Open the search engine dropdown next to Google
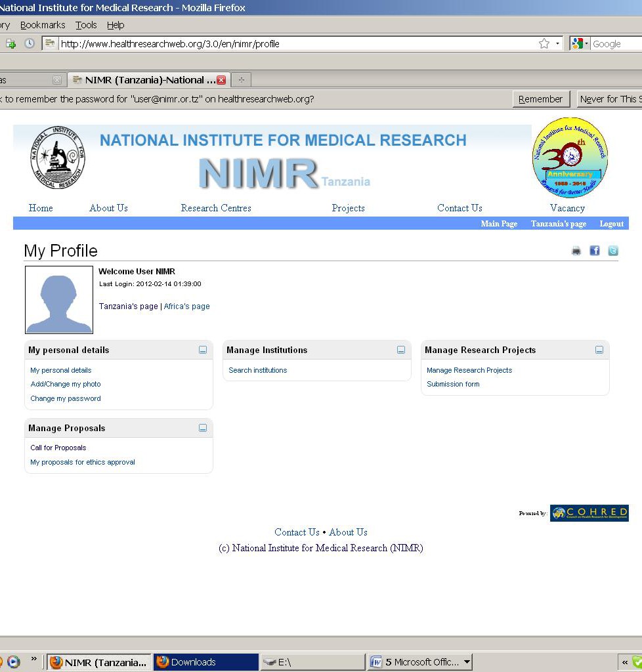 click(580, 44)
